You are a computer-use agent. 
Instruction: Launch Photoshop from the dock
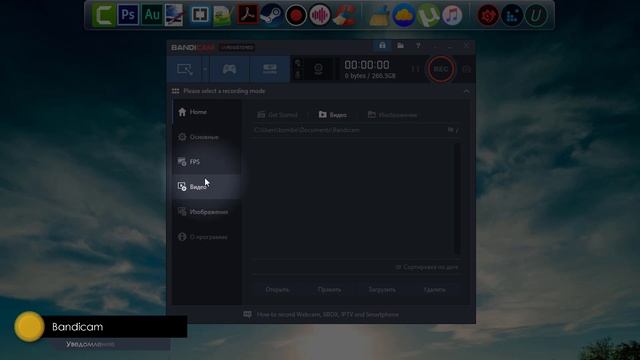click(x=128, y=15)
